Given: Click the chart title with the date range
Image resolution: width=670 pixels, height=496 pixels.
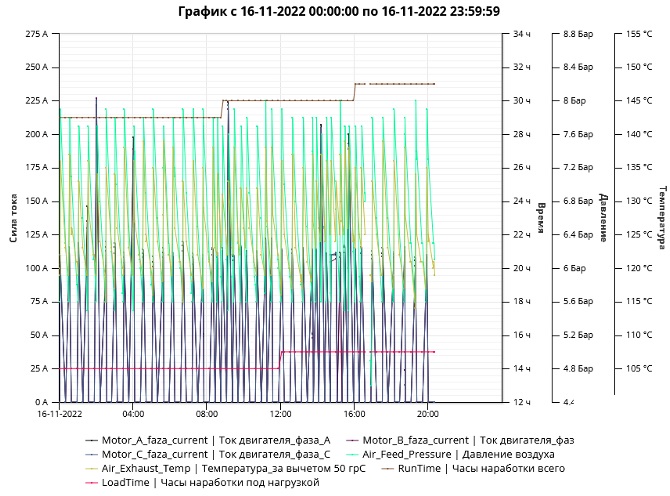Looking at the screenshot, I should (x=339, y=11).
